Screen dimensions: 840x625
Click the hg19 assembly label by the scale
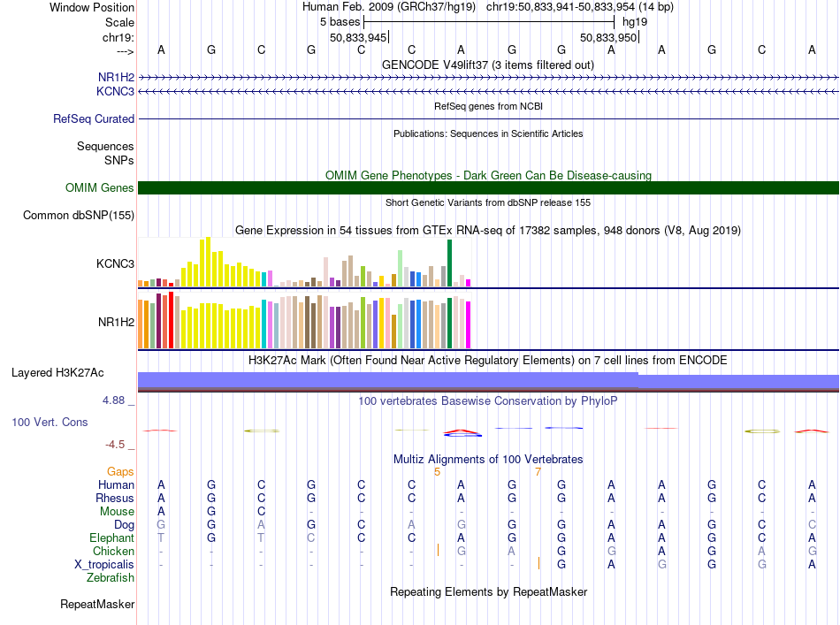pyautogui.click(x=635, y=22)
